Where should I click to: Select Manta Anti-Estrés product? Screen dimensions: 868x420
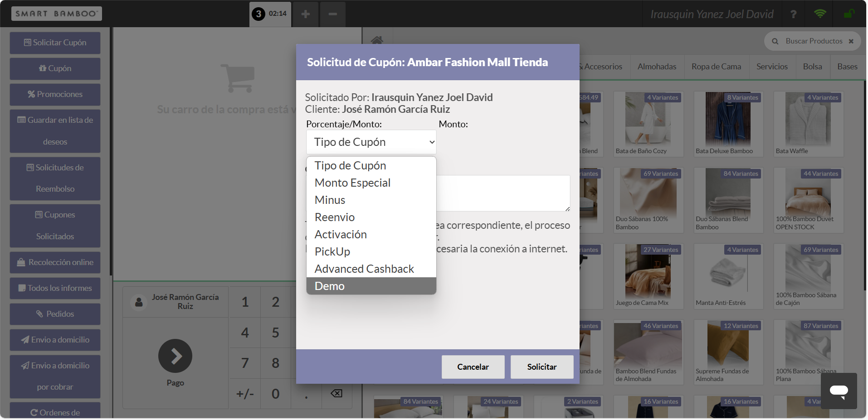(728, 276)
